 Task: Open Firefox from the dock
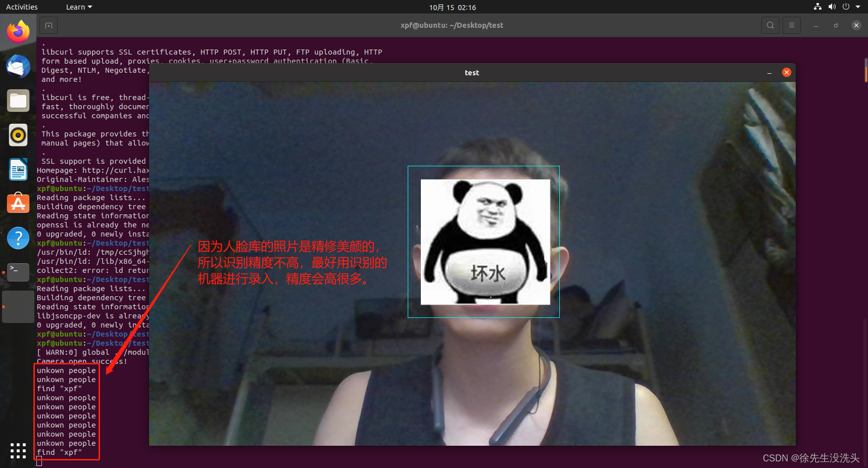pos(18,32)
